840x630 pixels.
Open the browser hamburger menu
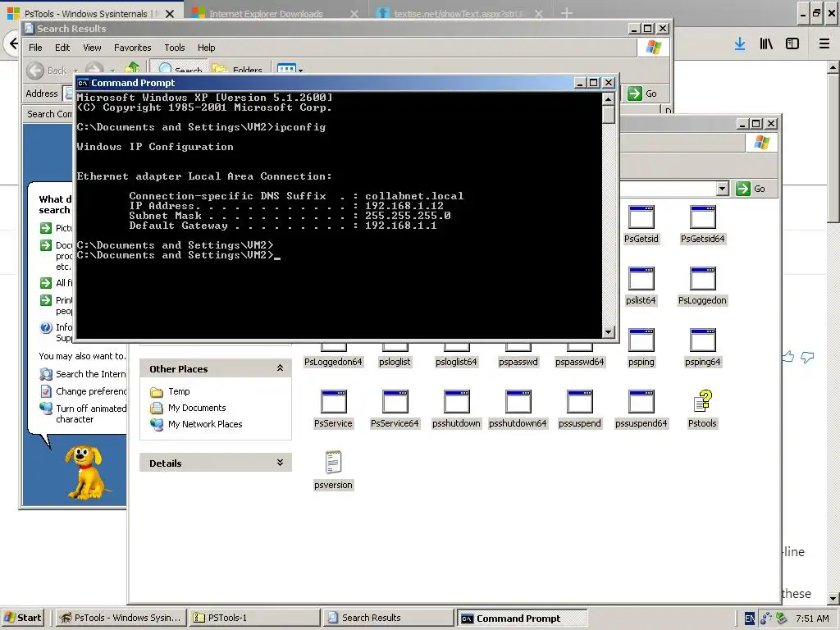(824, 44)
